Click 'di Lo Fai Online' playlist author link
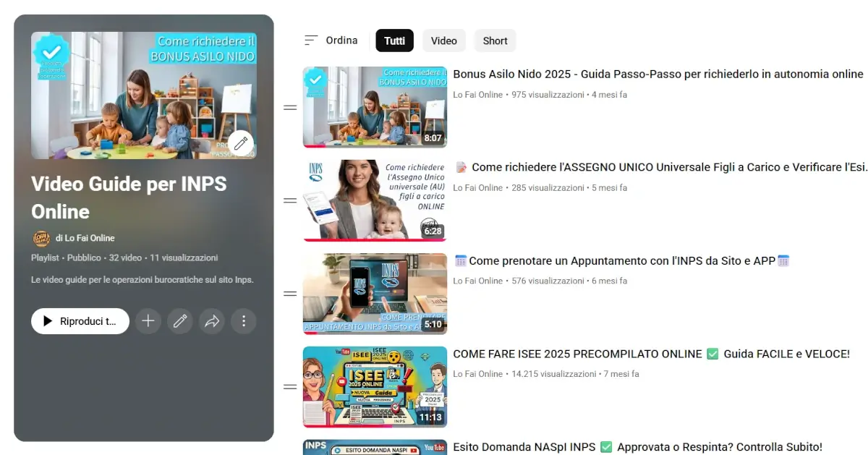The image size is (868, 455). (85, 238)
